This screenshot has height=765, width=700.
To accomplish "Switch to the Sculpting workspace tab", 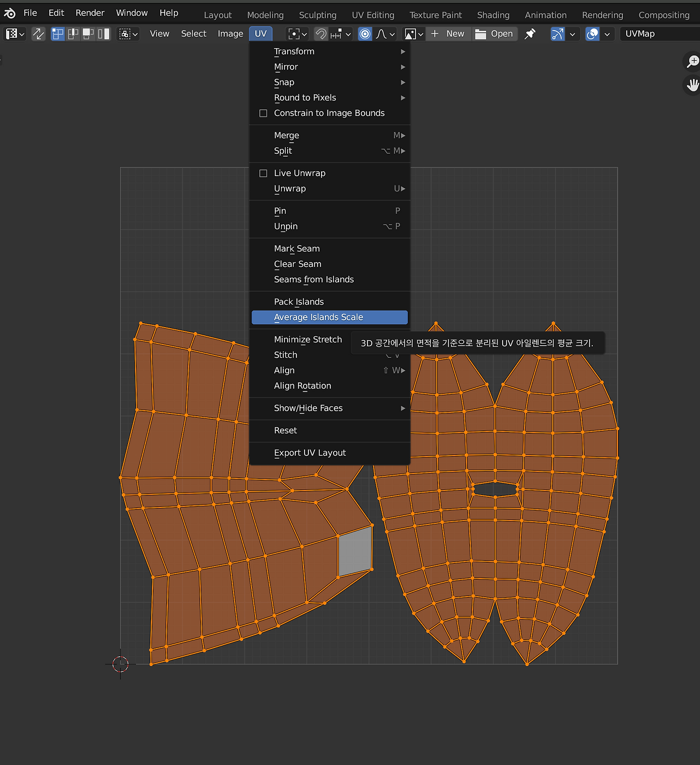I will point(318,15).
